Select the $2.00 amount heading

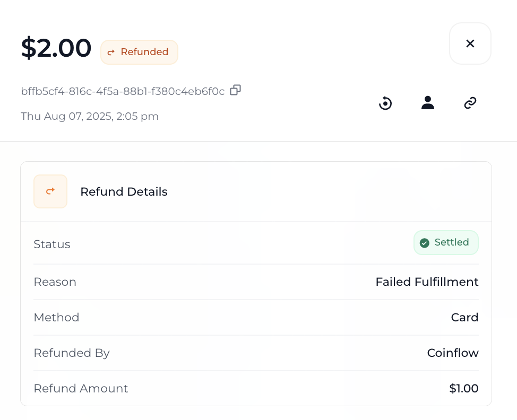point(56,48)
